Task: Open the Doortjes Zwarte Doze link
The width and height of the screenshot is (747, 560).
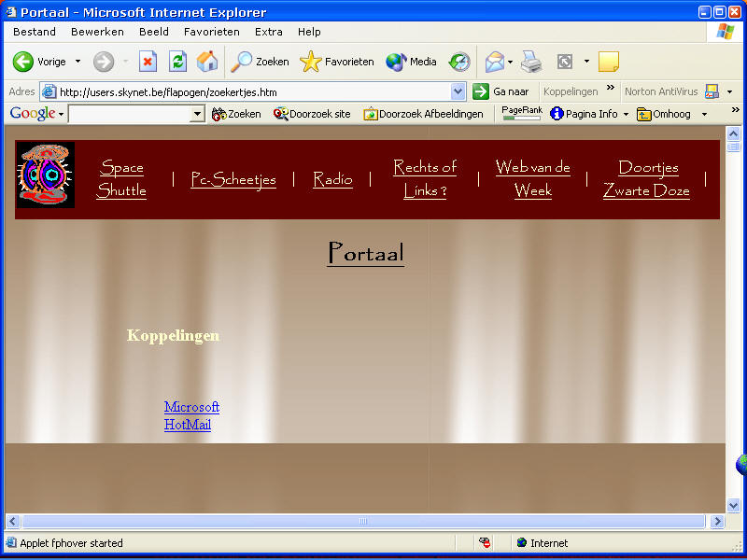Action: (646, 179)
